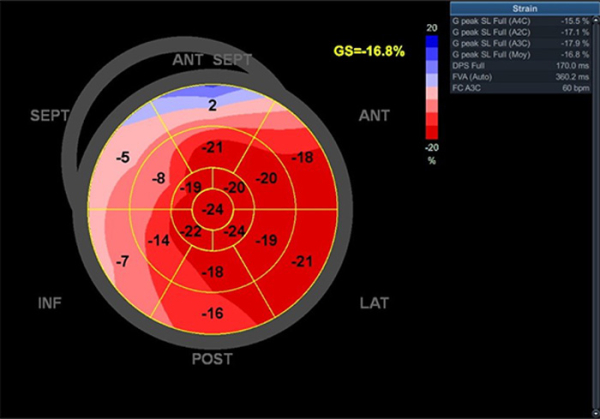This screenshot has width=600, height=419.
Task: Click the LAT wall label
Action: [x=374, y=302]
